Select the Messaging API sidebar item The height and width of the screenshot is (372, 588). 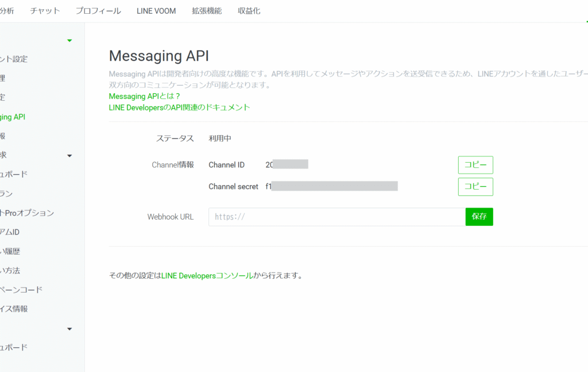tap(13, 117)
